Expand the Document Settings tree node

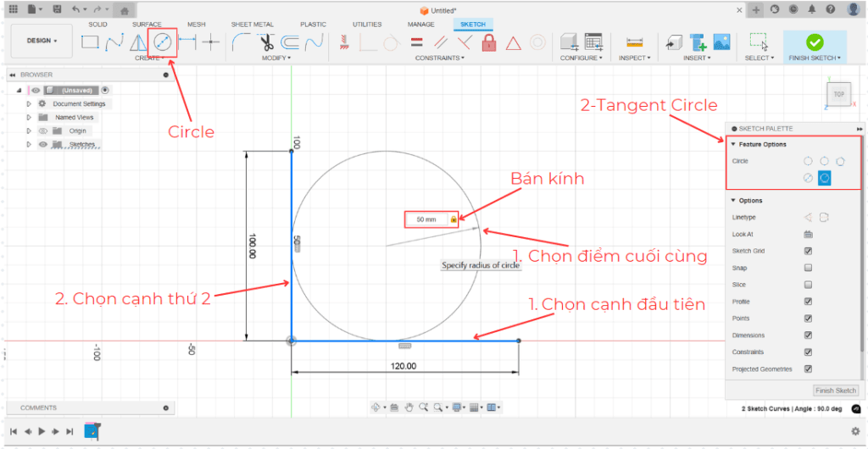point(29,104)
